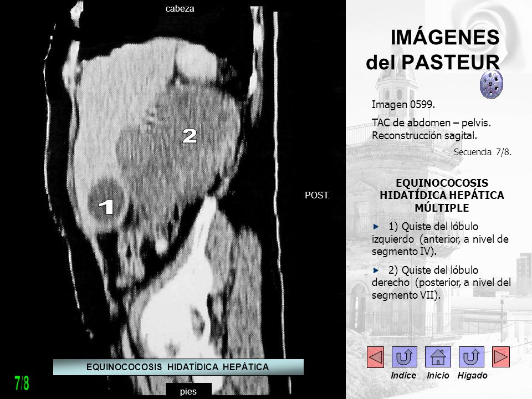
Task: Click the Hígado label
Action: click(x=472, y=376)
